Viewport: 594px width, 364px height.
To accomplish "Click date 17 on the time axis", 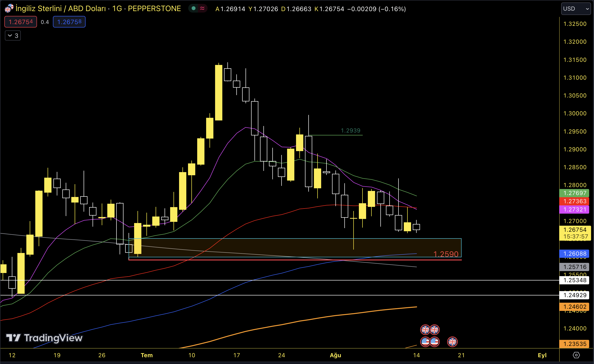I will tap(237, 355).
